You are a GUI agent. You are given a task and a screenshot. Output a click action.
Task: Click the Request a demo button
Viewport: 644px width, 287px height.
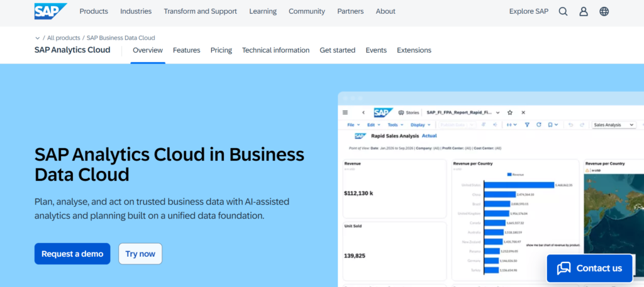(x=72, y=254)
